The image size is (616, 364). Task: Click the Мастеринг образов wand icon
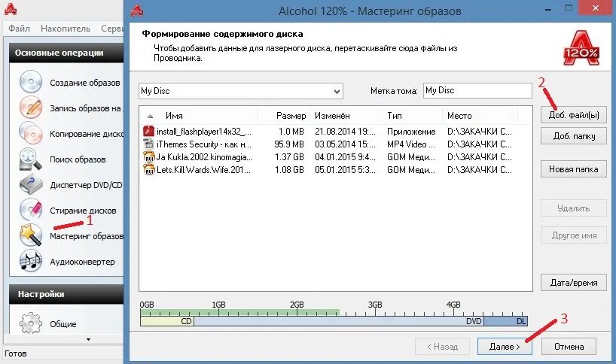point(31,235)
